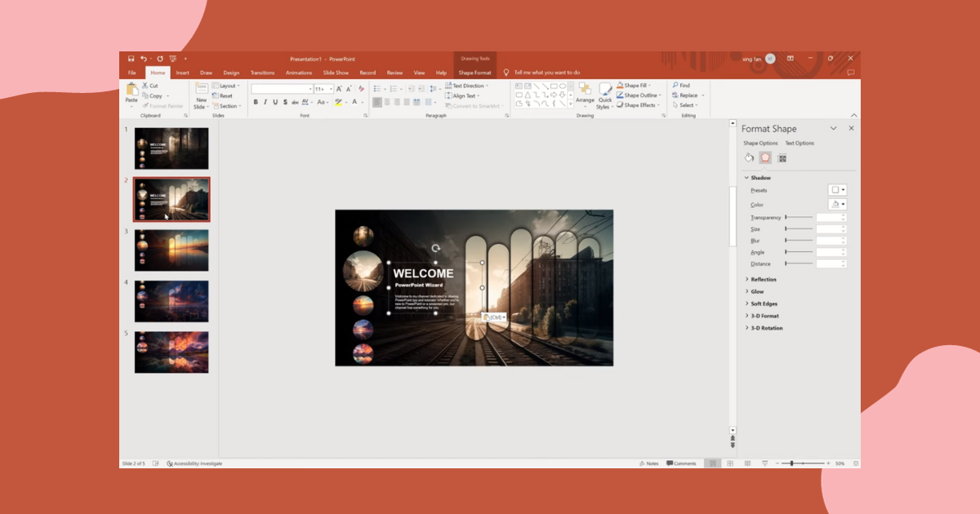This screenshot has width=980, height=514.
Task: Click the Paste clipboard icon
Action: tap(131, 90)
